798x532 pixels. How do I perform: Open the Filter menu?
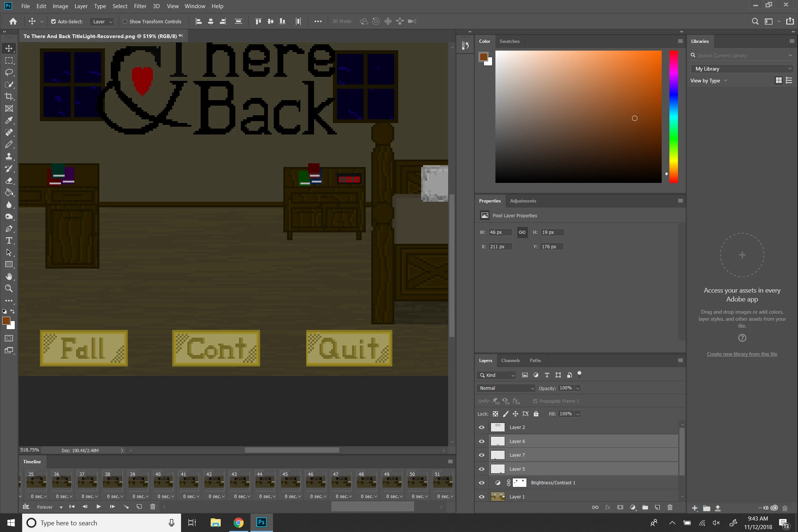[x=140, y=6]
